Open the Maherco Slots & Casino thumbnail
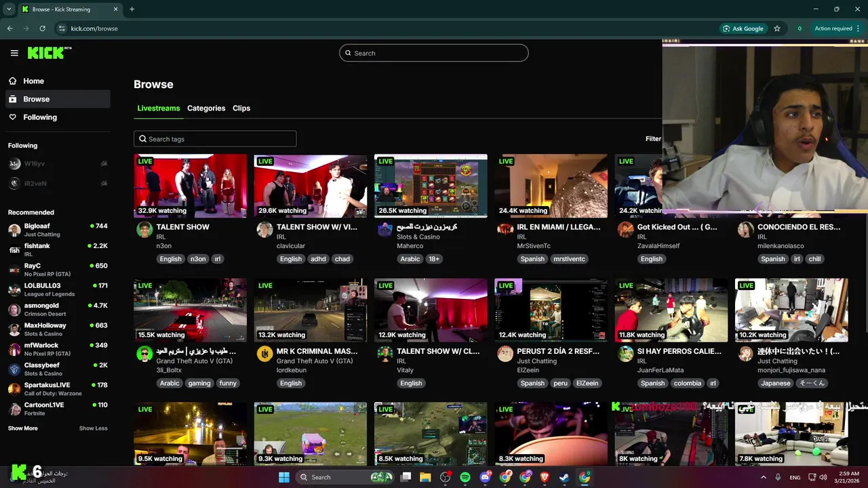This screenshot has height=488, width=868. click(431, 186)
